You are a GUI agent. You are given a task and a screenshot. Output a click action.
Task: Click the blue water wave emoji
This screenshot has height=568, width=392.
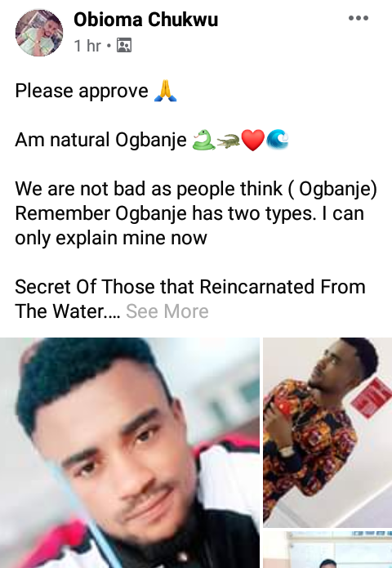click(278, 140)
